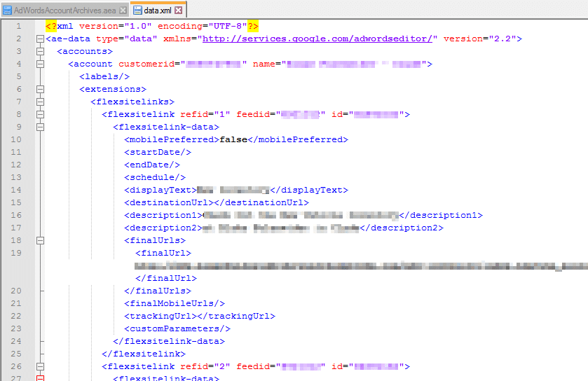Click the blurred finalUrl value line
588x381 pixels.
click(x=361, y=266)
